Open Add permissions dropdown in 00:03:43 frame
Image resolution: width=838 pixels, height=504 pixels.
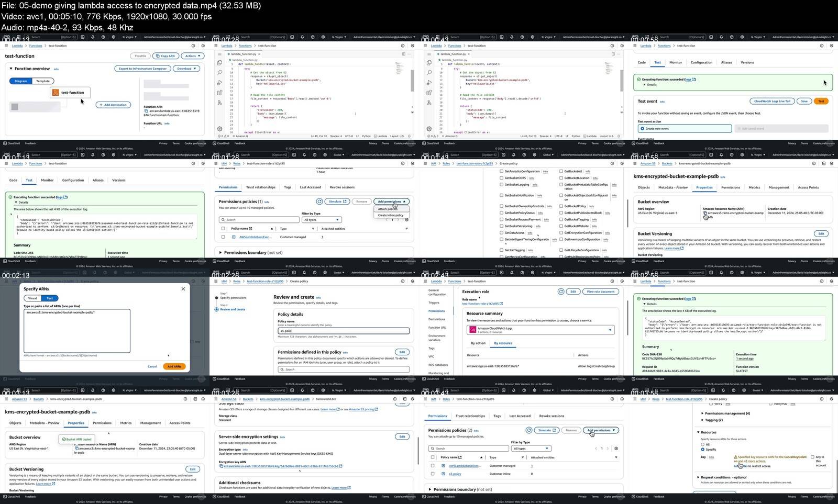pyautogui.click(x=601, y=430)
